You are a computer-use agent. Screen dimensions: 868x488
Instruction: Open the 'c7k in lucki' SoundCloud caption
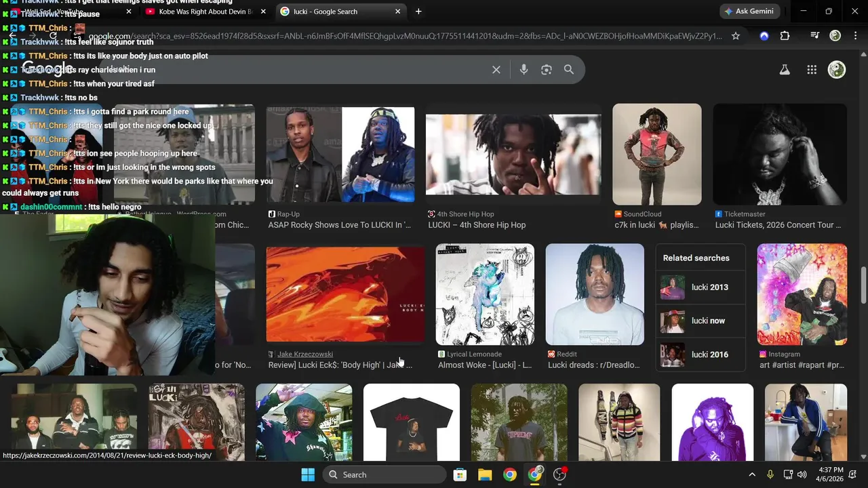point(656,225)
